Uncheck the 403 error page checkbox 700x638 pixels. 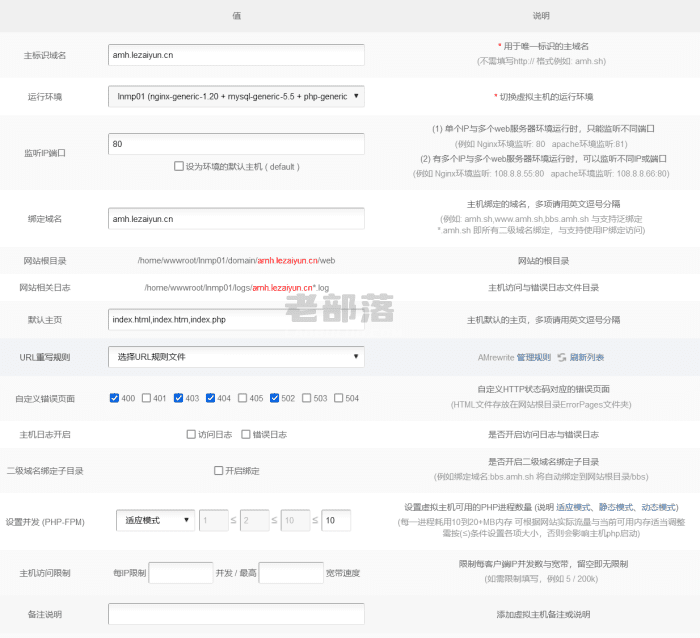tap(179, 398)
